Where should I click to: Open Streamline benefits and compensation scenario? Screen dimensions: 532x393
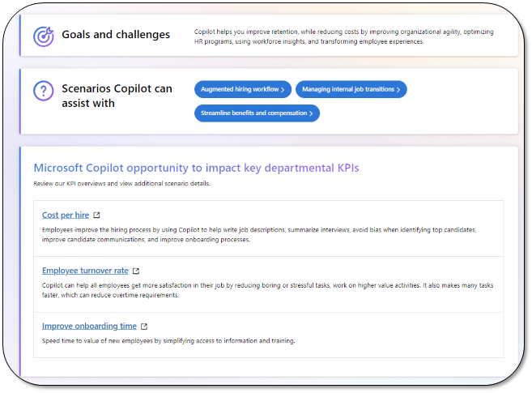pyautogui.click(x=257, y=113)
